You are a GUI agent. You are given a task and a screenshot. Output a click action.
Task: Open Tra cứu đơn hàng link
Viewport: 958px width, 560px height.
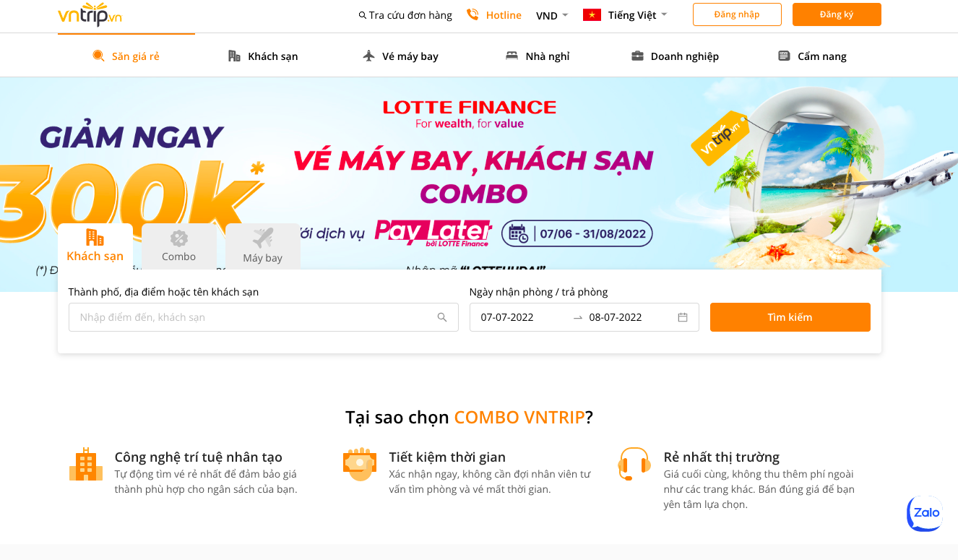405,14
